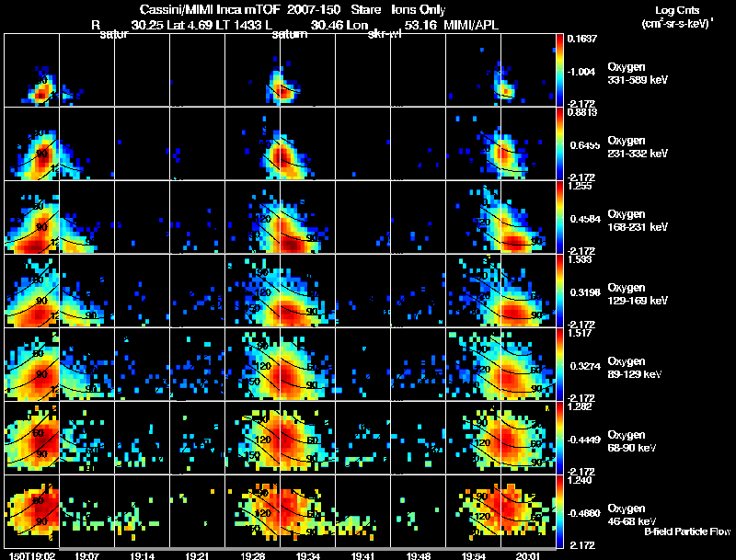Click the '1.240' colorbar maximum value

580,480
